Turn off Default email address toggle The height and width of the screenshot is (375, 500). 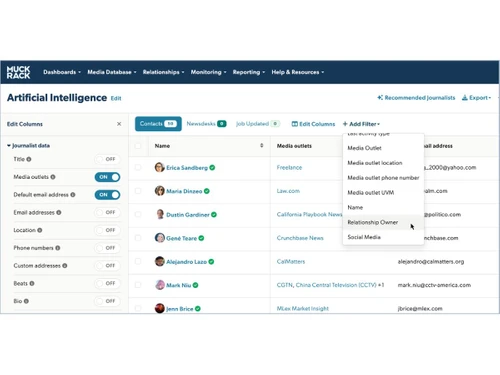click(x=107, y=195)
